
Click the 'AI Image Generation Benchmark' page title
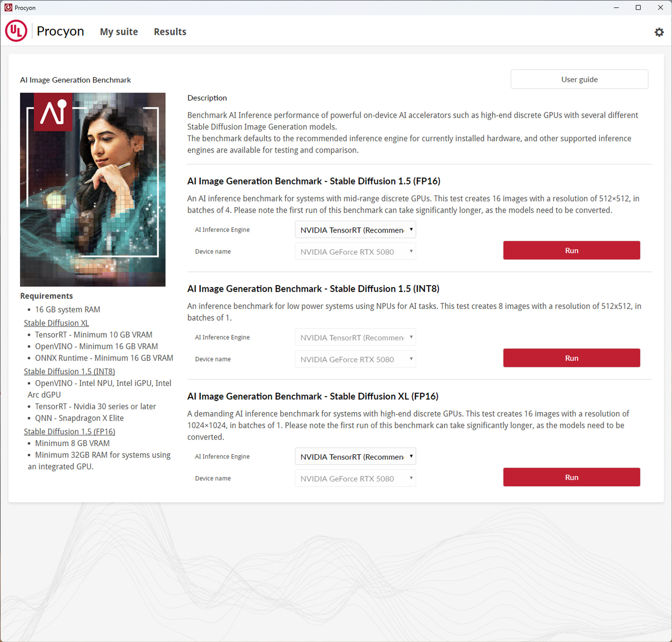(75, 80)
